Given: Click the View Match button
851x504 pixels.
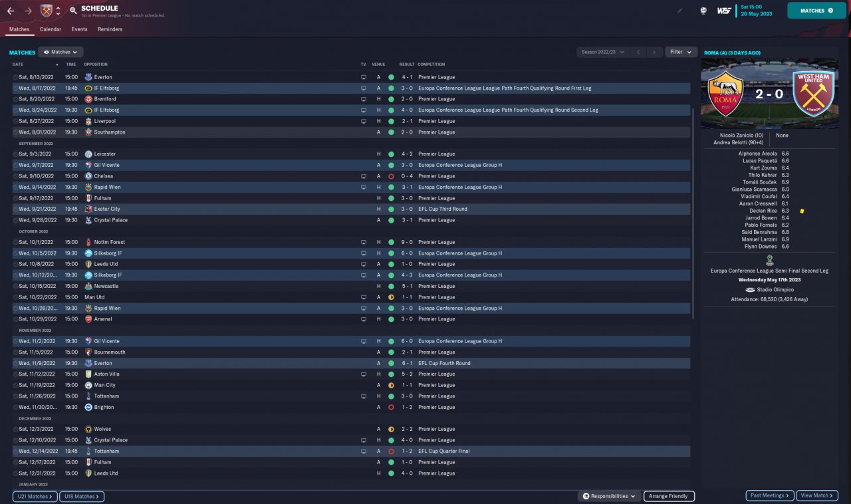Looking at the screenshot, I should [x=817, y=495].
